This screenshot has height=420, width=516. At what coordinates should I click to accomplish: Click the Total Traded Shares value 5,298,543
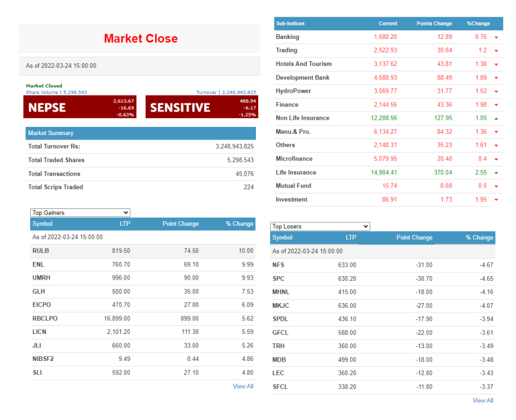(x=241, y=160)
